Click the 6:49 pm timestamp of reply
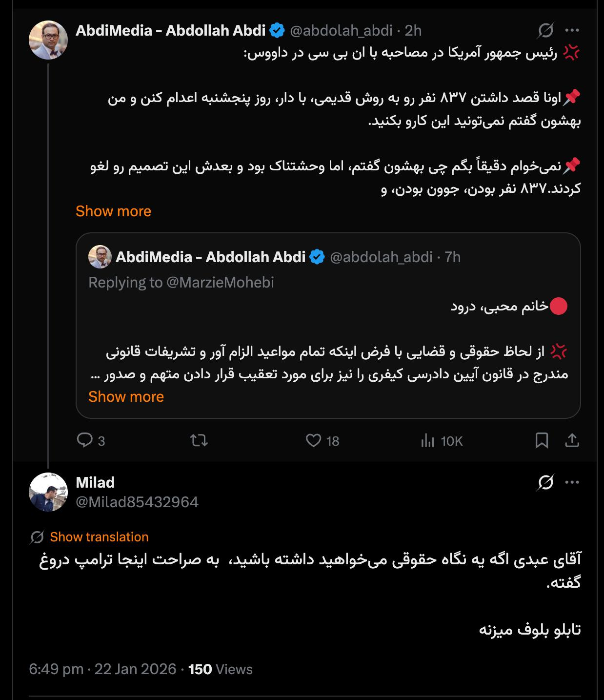Viewport: 604px width, 700px height. (56, 669)
